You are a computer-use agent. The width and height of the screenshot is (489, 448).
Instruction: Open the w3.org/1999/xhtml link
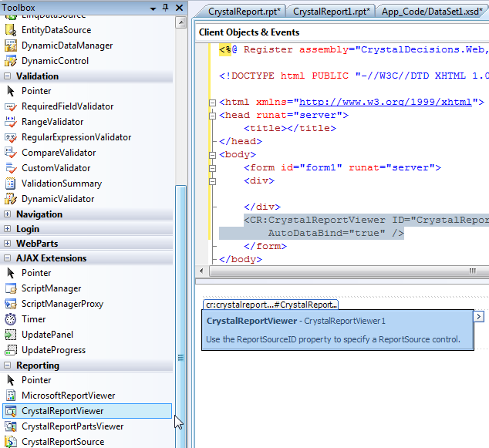tap(385, 102)
